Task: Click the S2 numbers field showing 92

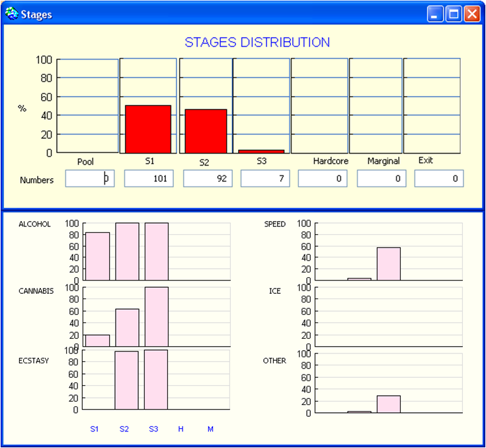Action: 208,179
